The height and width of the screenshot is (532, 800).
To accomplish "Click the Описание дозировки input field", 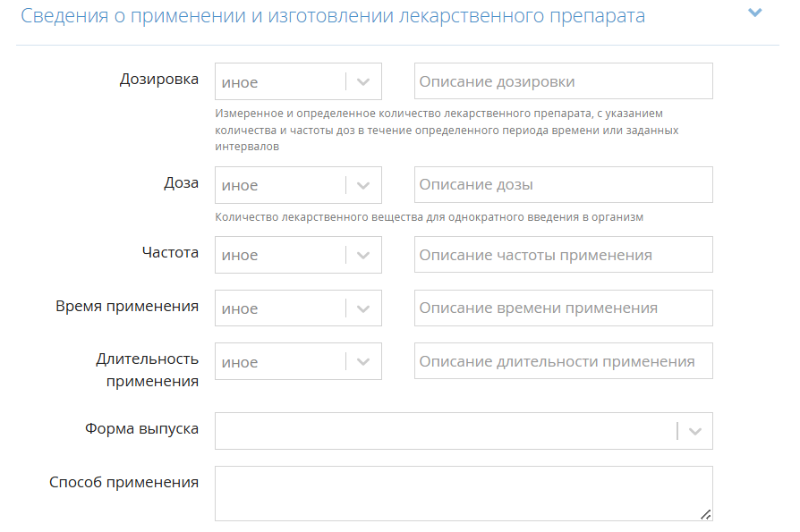I will pyautogui.click(x=563, y=81).
